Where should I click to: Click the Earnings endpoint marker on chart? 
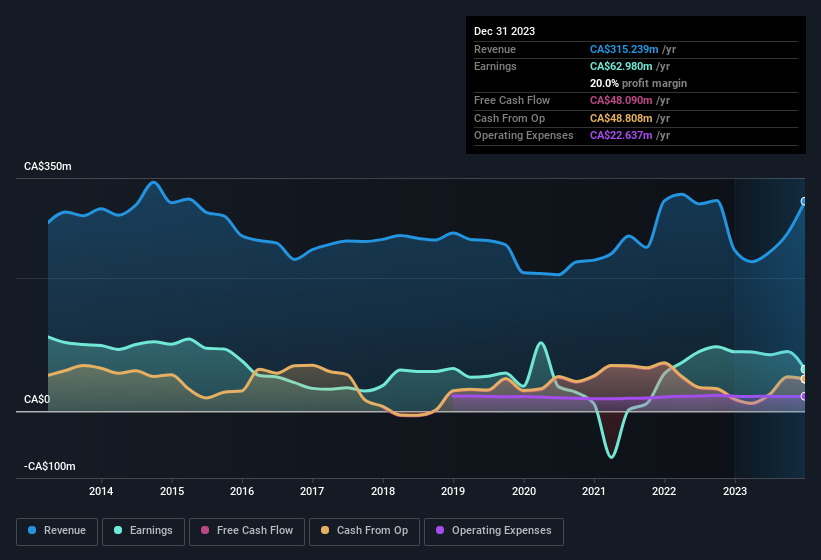[x=804, y=369]
